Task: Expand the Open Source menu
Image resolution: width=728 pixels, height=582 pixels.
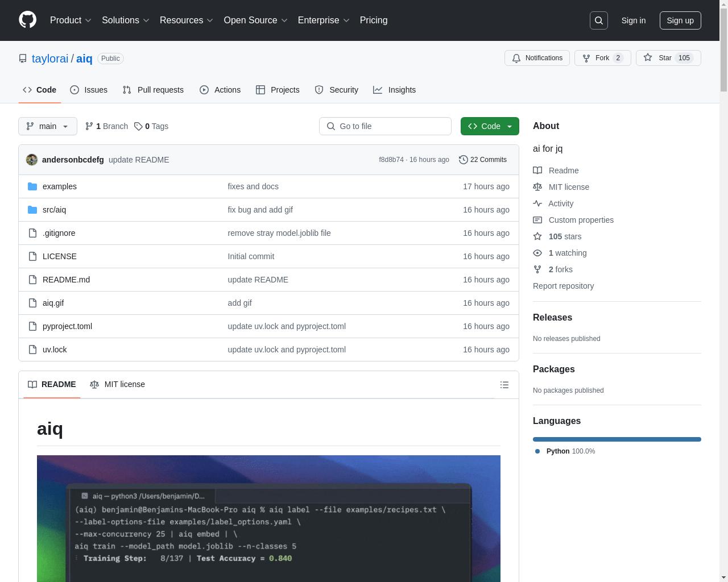Action: click(256, 20)
